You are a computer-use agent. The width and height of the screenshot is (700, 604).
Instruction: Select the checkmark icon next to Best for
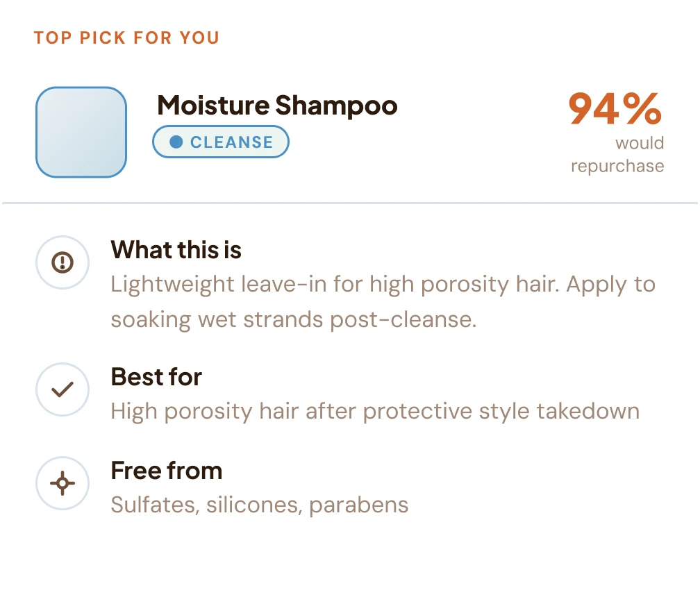coord(62,389)
